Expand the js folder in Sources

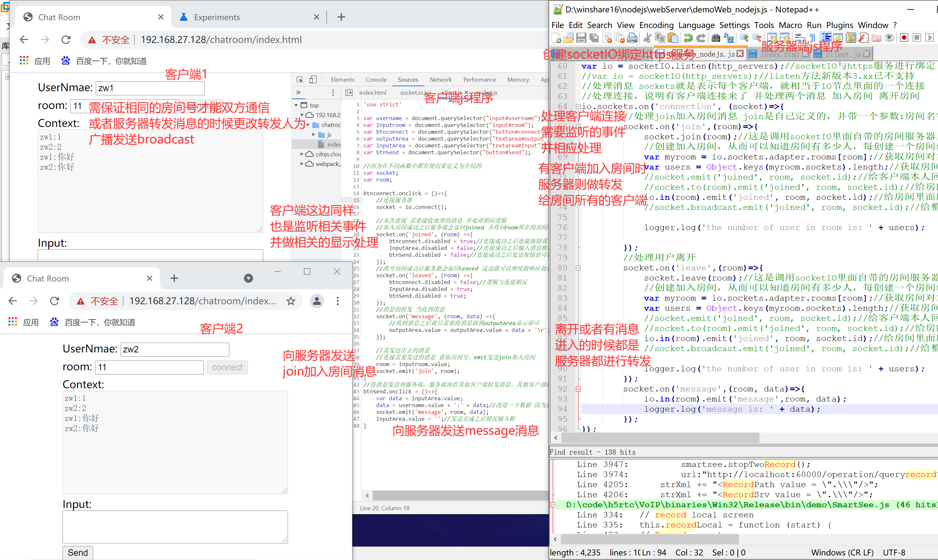click(x=313, y=135)
